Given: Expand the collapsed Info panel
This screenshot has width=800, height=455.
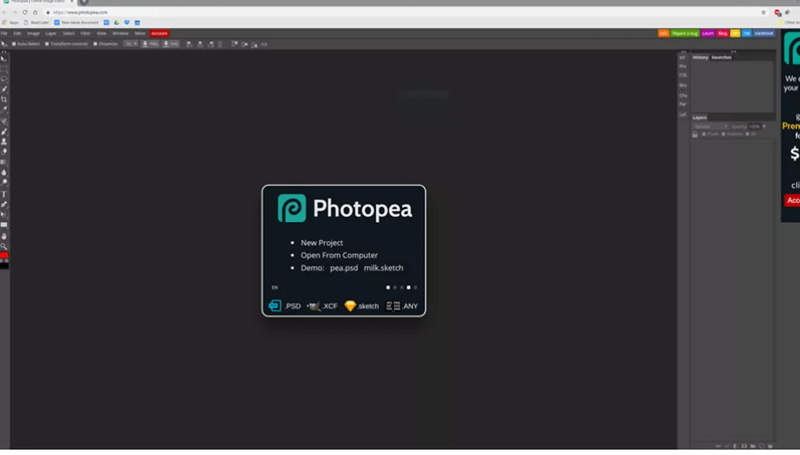Looking at the screenshot, I should [683, 58].
